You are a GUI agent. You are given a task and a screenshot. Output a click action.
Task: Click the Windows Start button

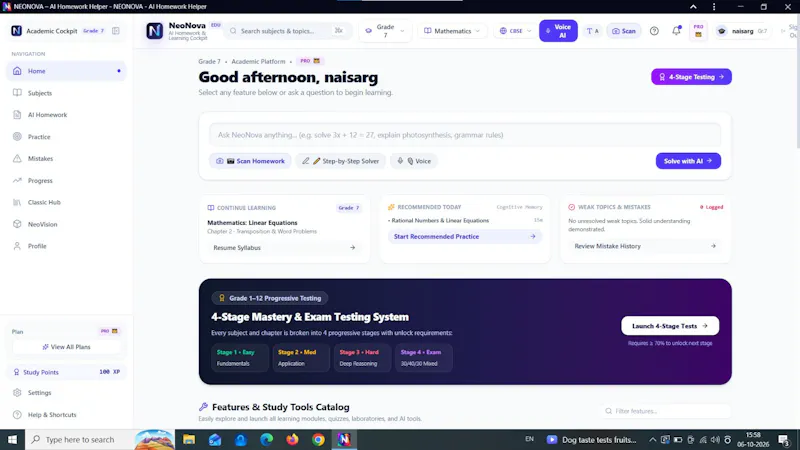pyautogui.click(x=12, y=439)
